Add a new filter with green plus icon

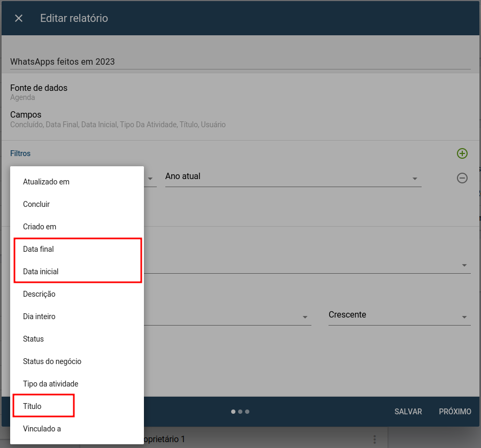(x=462, y=153)
